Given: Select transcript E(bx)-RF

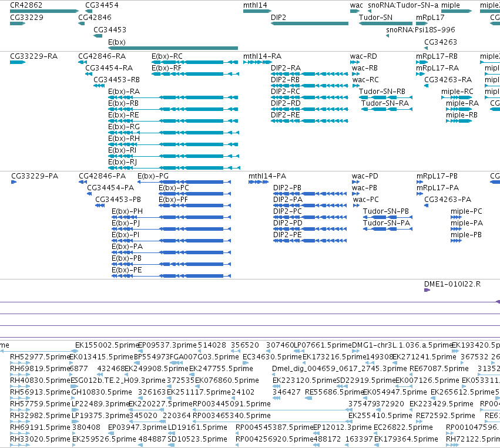Looking at the screenshot, I should pyautogui.click(x=195, y=74).
